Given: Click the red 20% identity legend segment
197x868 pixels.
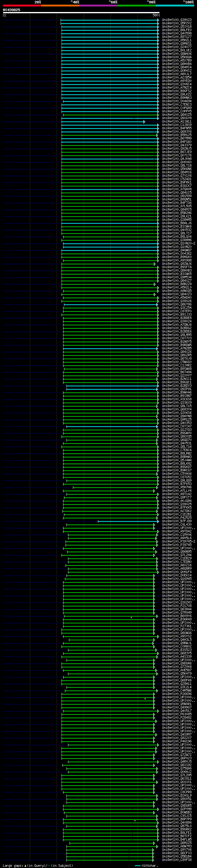Looking at the screenshot, I should click(x=22, y=6).
